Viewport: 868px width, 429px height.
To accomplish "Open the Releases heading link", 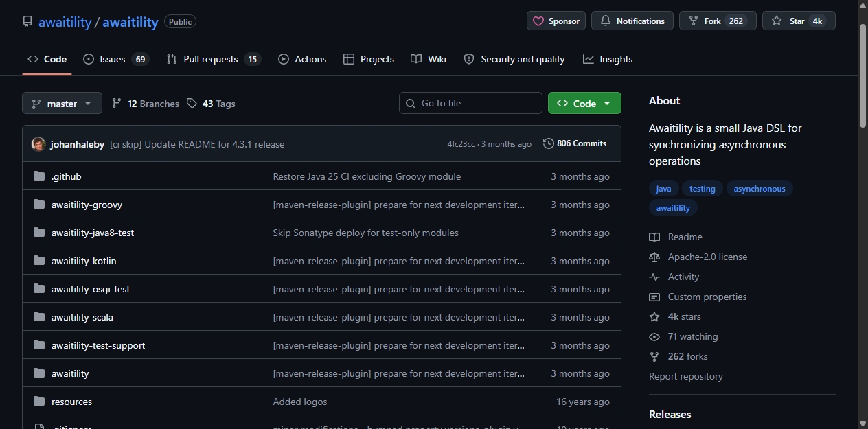I will [670, 414].
